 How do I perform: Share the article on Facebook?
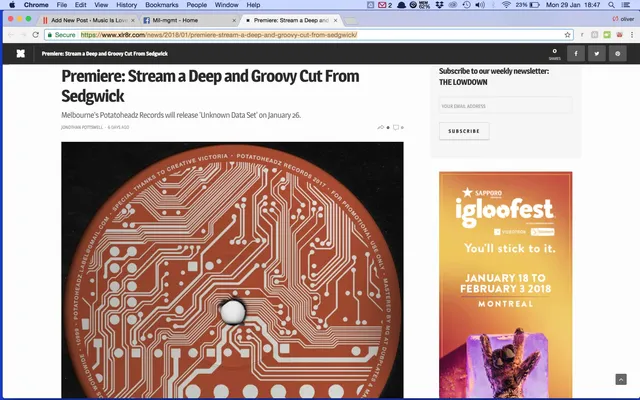(576, 53)
